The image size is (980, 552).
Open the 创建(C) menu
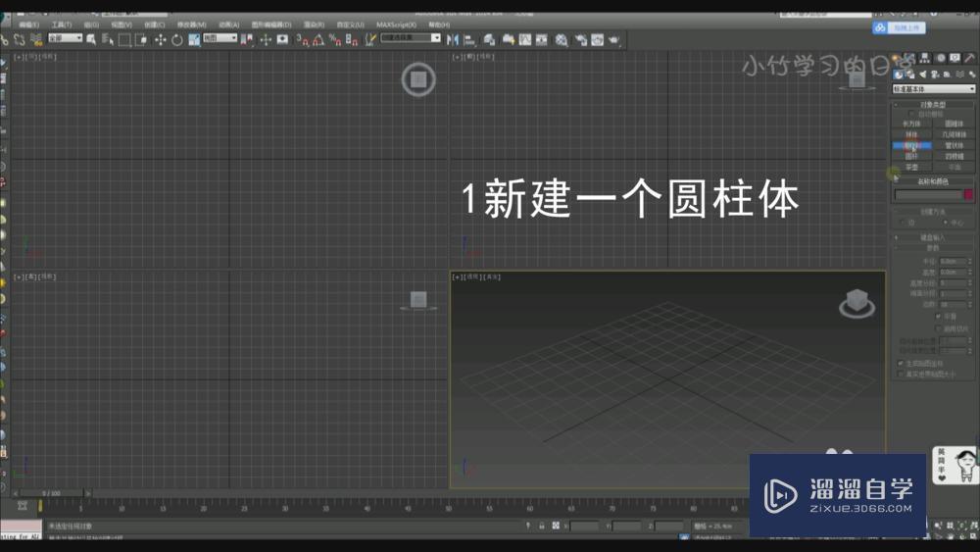coord(155,25)
